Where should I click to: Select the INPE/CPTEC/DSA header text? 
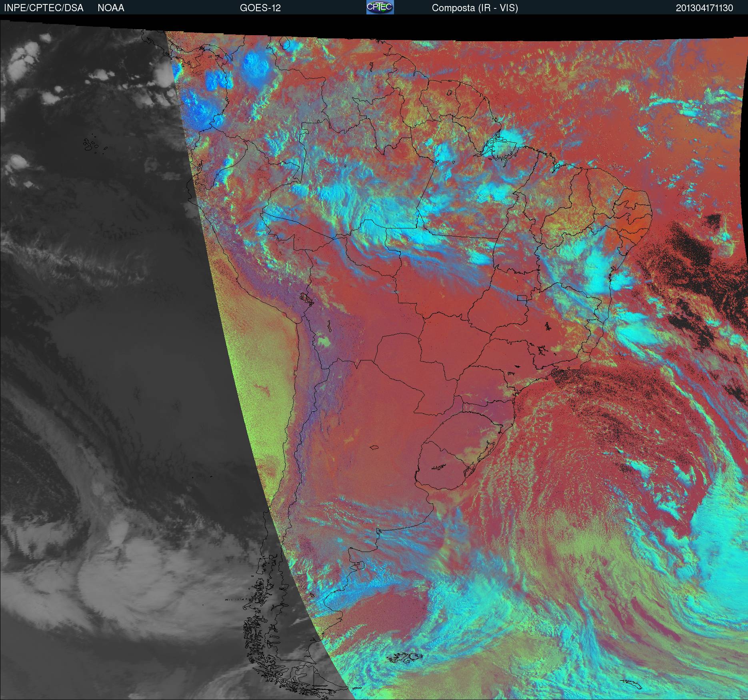pyautogui.click(x=44, y=8)
